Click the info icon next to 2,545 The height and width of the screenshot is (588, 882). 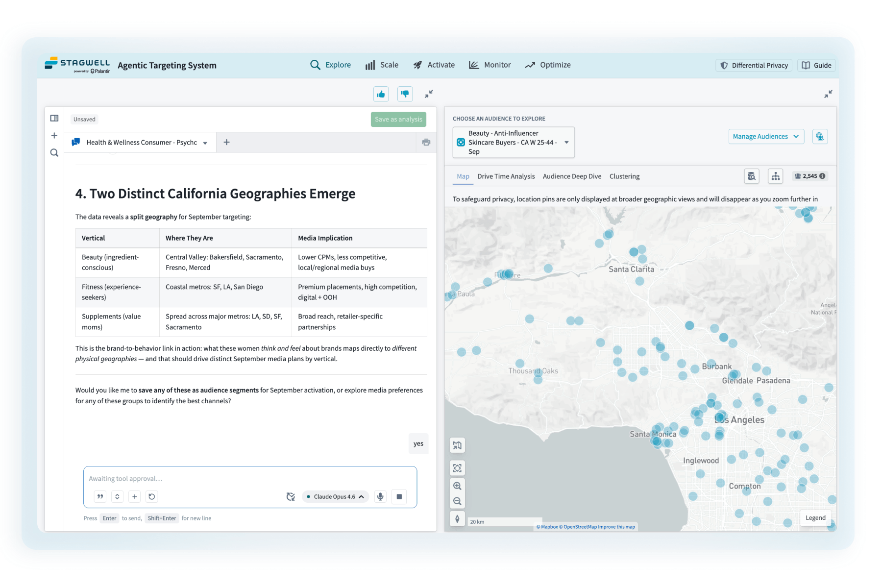822,176
